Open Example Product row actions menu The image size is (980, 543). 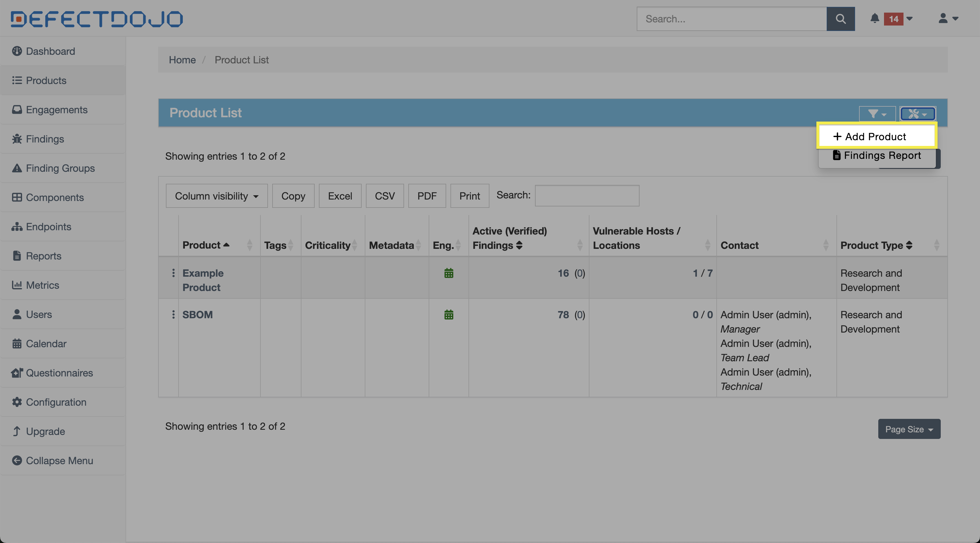tap(173, 273)
